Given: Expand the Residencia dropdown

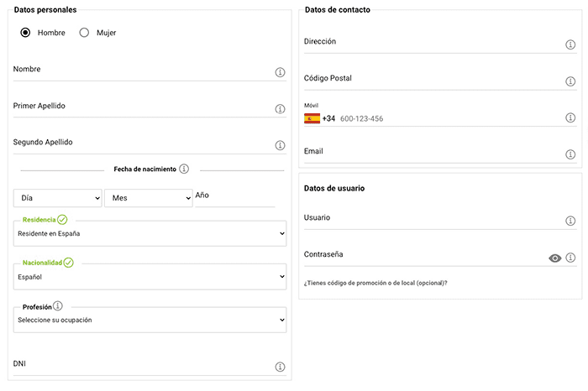Looking at the screenshot, I should (x=151, y=233).
